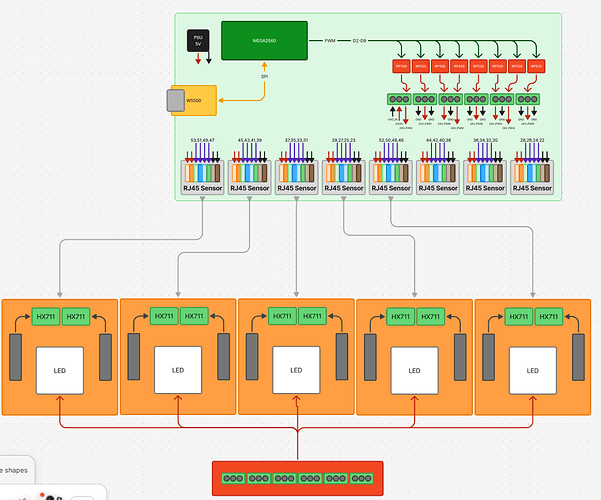
Task: Click the pin label 53,51,49,47
Action: pyautogui.click(x=202, y=140)
